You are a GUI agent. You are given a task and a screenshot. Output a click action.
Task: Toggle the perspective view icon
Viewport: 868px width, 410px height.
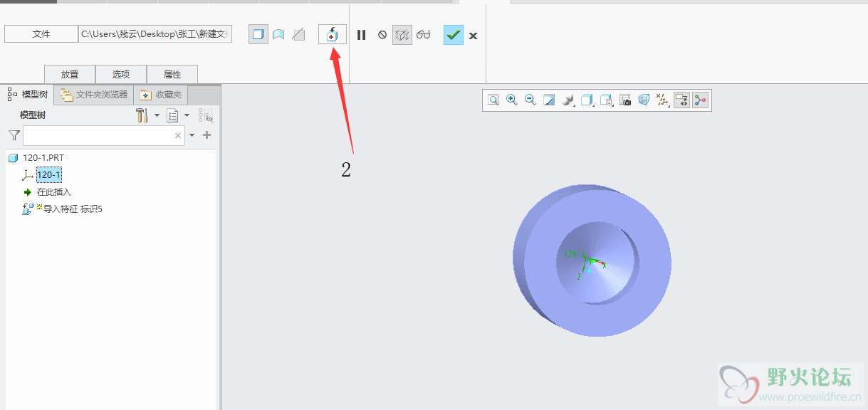(644, 100)
